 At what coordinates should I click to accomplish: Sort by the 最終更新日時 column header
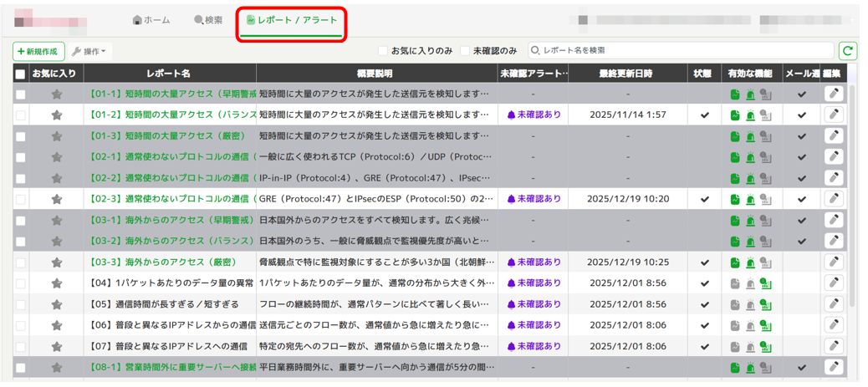pos(628,74)
